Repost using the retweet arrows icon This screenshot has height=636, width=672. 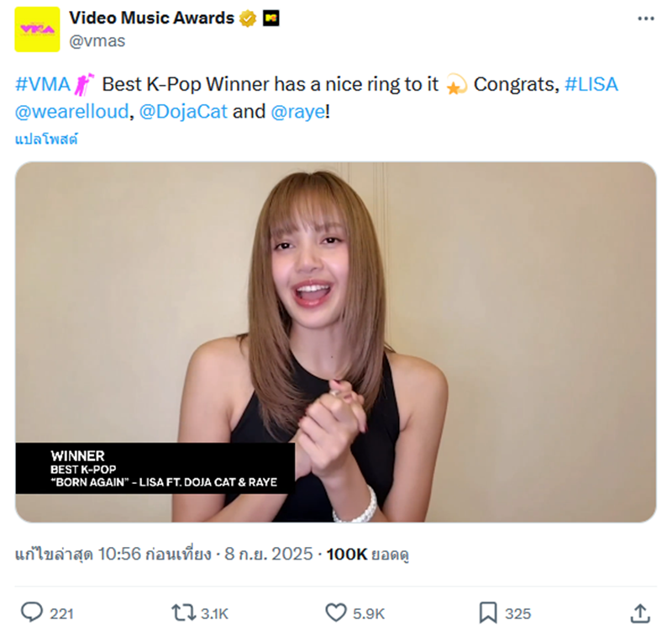tap(183, 613)
